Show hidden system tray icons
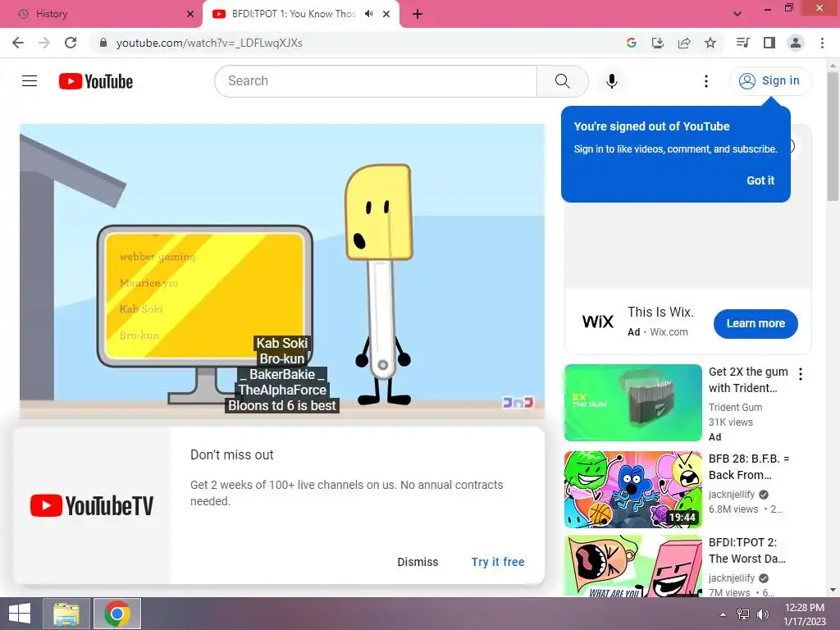This screenshot has height=630, width=840. coord(723,614)
